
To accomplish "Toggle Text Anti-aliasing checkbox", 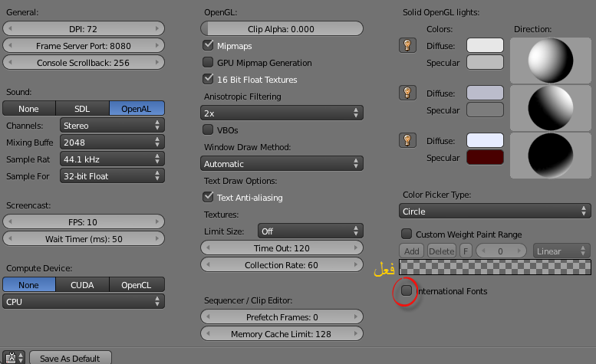I will (208, 197).
